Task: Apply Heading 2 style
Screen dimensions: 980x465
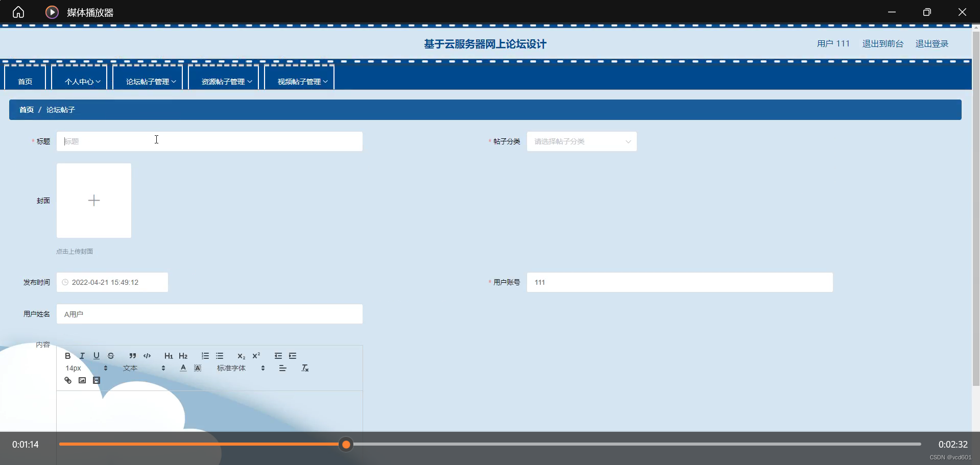Action: point(183,356)
